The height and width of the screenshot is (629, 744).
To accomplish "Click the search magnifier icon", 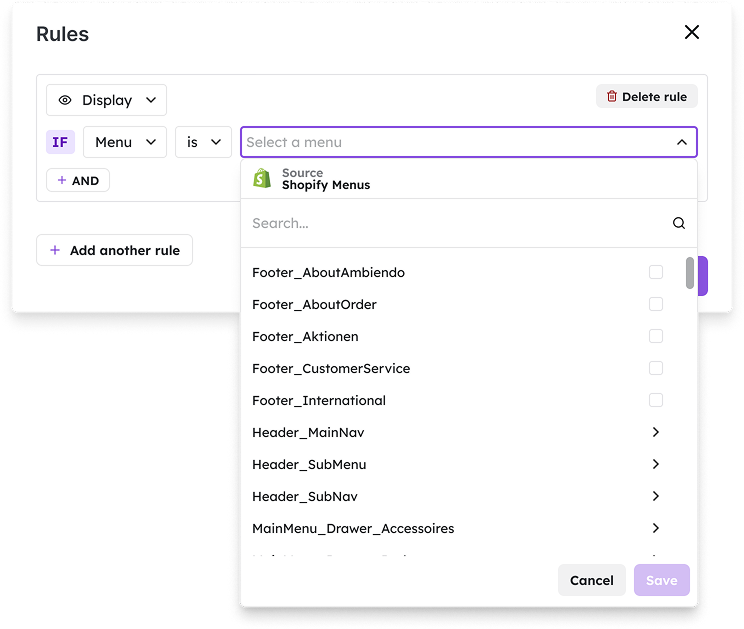I will click(679, 223).
